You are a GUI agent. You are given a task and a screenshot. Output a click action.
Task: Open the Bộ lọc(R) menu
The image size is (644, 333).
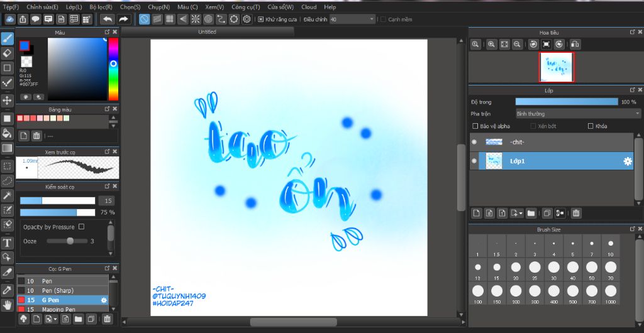coord(101,7)
